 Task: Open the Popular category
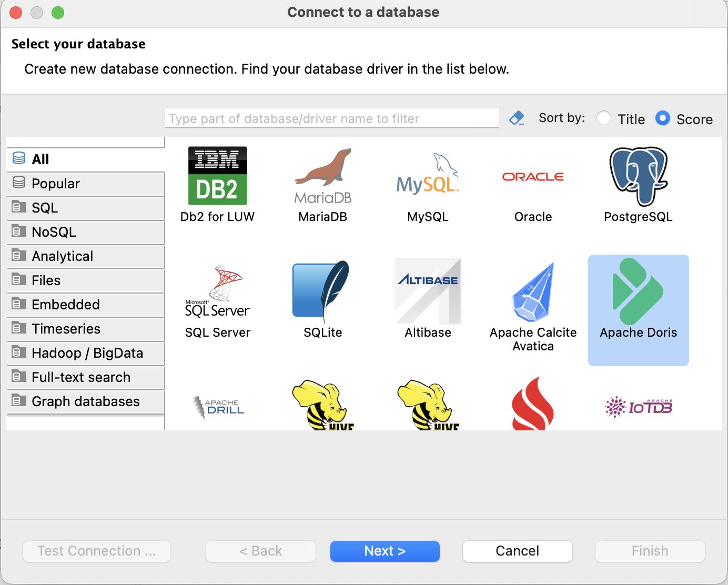(x=86, y=184)
